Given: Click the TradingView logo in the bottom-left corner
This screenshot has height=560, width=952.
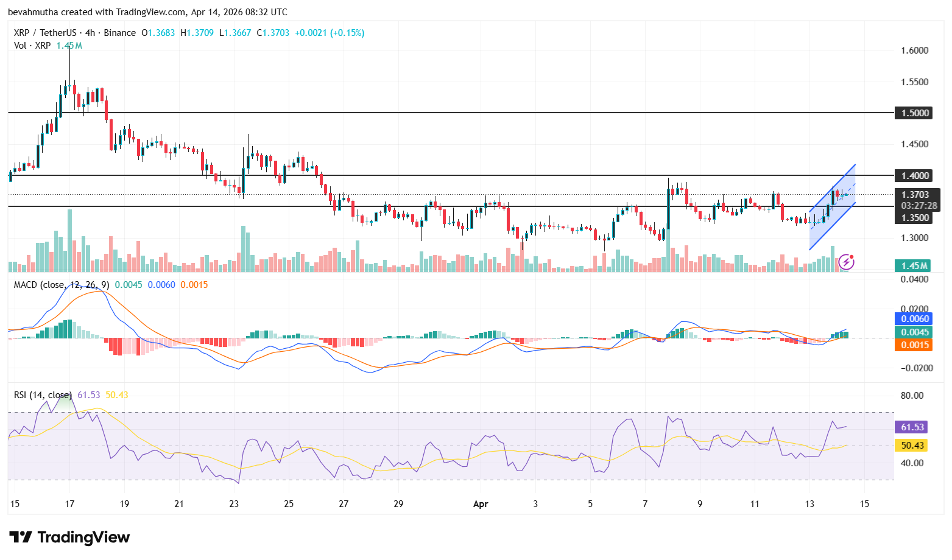Looking at the screenshot, I should click(x=69, y=537).
